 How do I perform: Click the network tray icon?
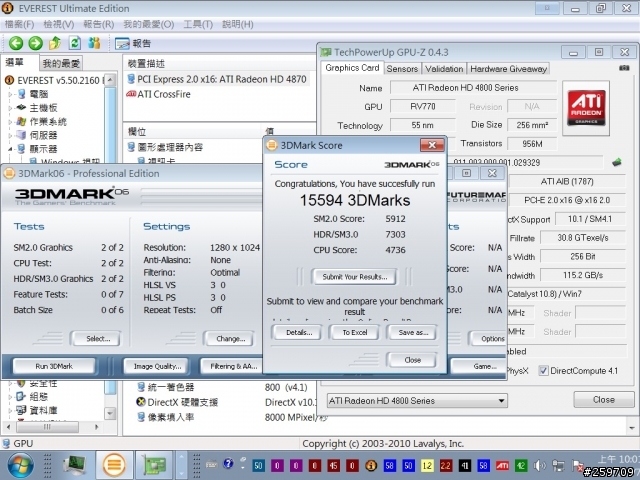pyautogui.click(x=558, y=465)
